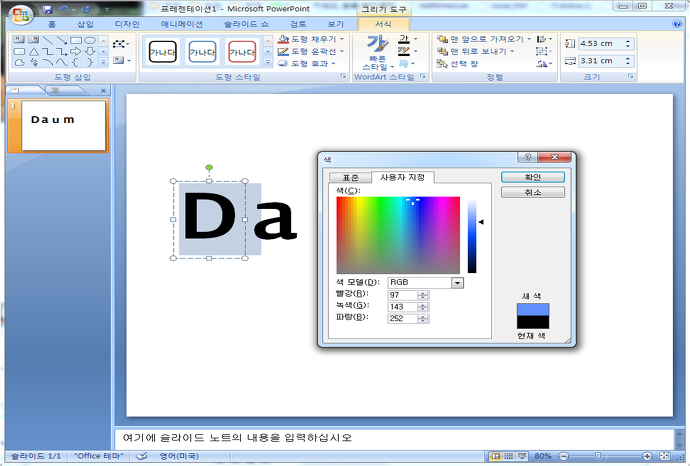
Task: Expand the shapes gallery more button
Action: (103, 62)
